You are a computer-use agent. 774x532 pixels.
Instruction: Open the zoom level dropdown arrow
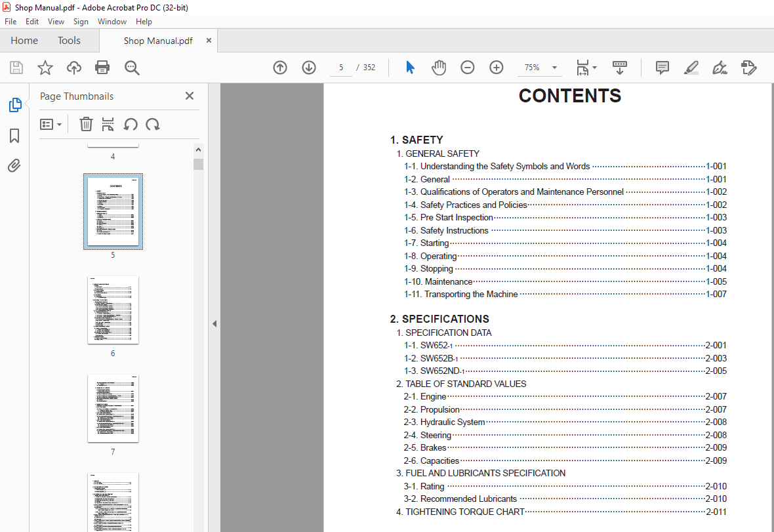pyautogui.click(x=554, y=68)
